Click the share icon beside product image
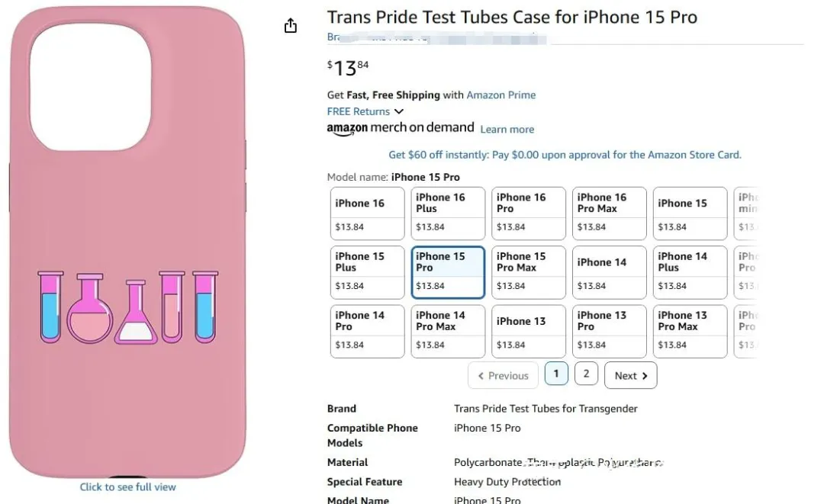 pyautogui.click(x=290, y=26)
